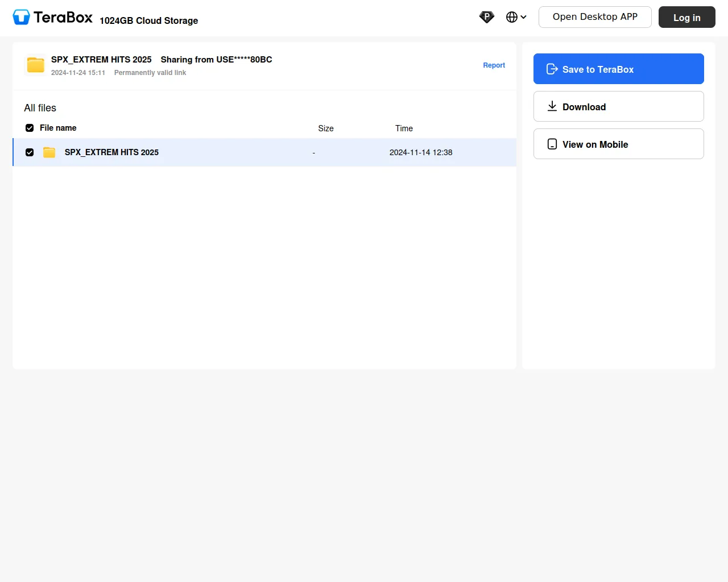This screenshot has width=728, height=582.
Task: Open the premium diamond icon
Action: click(487, 17)
